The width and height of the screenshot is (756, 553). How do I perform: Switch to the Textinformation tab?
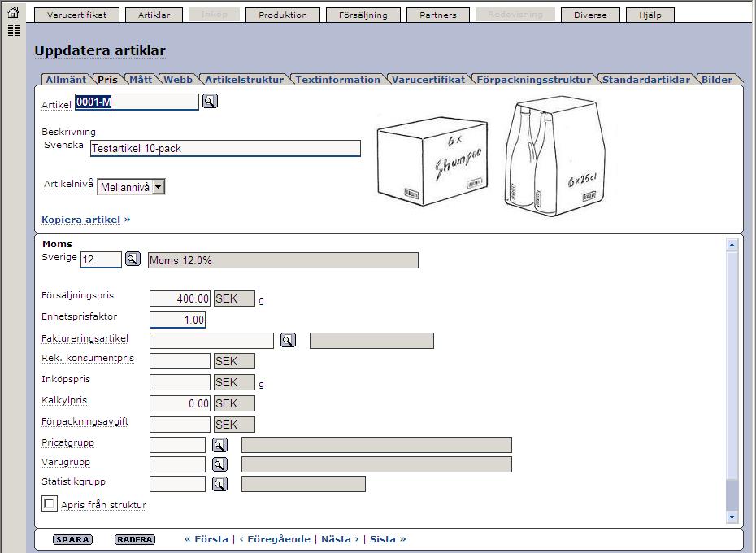click(x=337, y=80)
